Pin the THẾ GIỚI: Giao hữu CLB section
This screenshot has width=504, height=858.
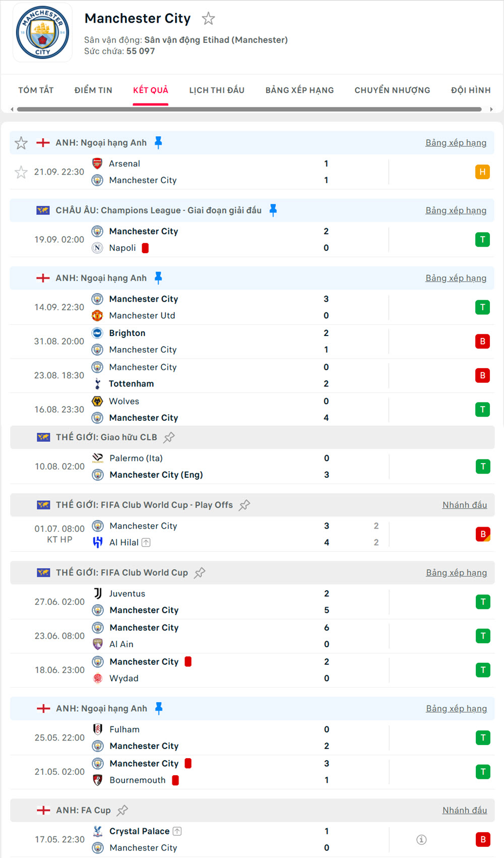click(x=169, y=437)
